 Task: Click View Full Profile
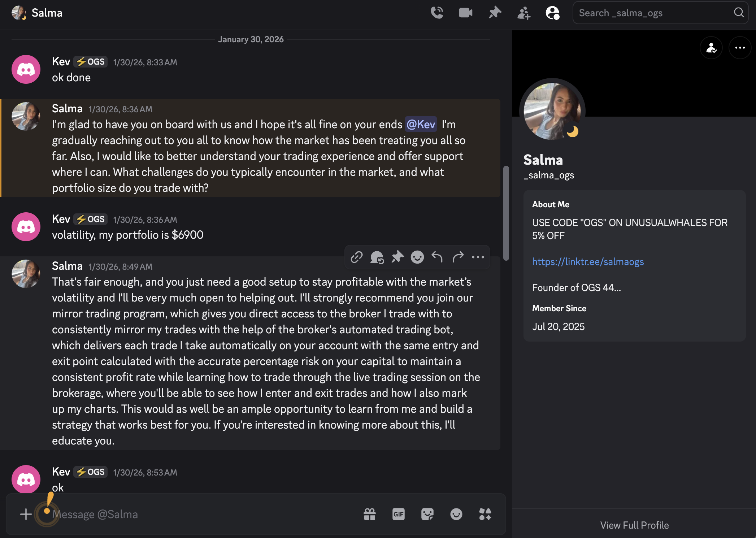(634, 525)
